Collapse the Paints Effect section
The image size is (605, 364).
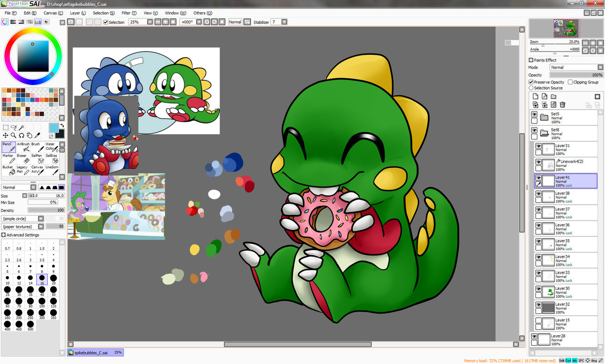(531, 60)
